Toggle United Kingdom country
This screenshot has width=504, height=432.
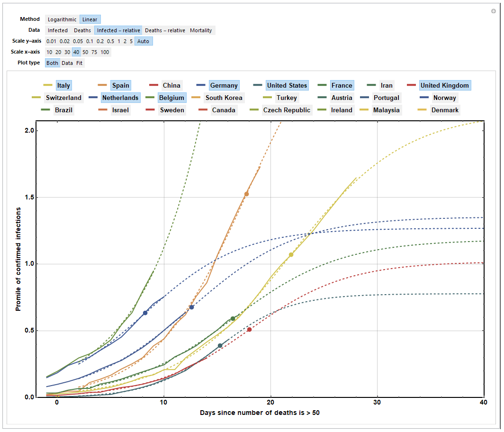[445, 85]
